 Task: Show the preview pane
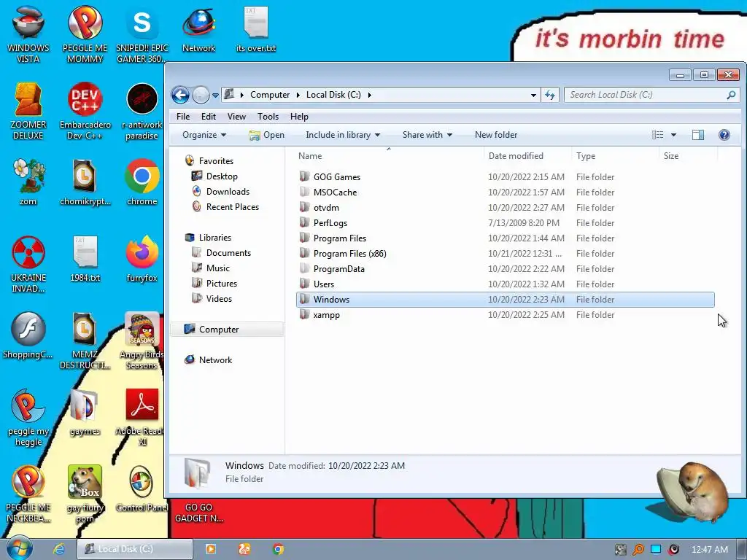click(698, 135)
